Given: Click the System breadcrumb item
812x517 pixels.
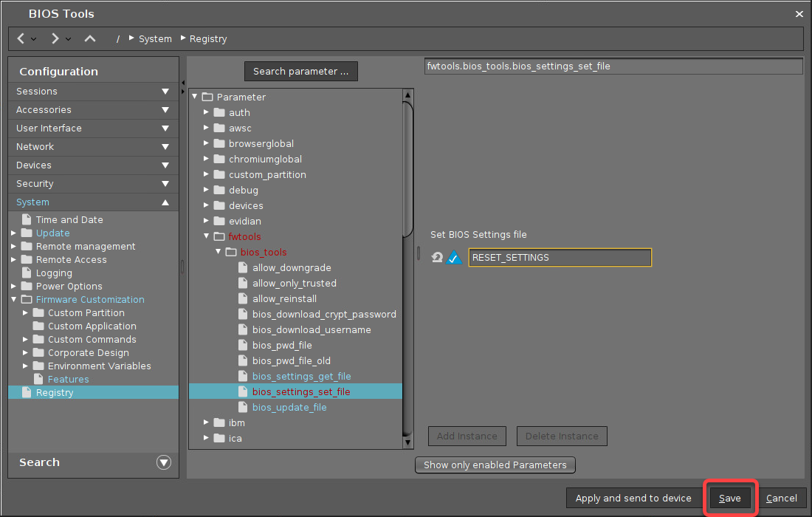Looking at the screenshot, I should pyautogui.click(x=155, y=39).
